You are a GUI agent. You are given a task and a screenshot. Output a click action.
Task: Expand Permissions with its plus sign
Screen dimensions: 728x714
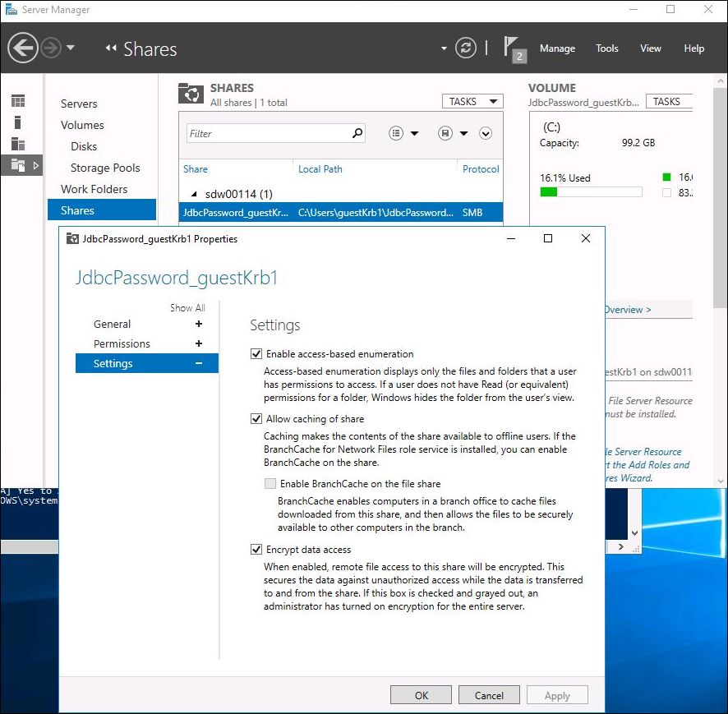199,343
